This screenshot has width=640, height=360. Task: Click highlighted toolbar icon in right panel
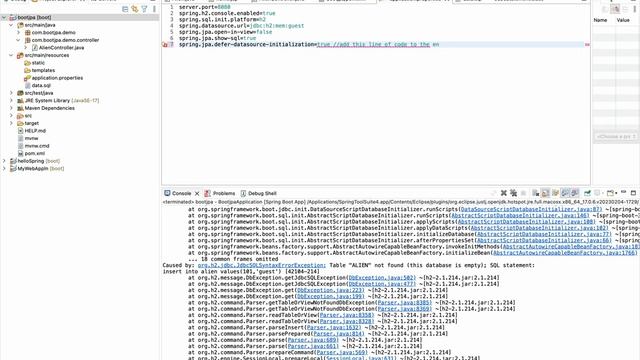pyautogui.click(x=615, y=9)
